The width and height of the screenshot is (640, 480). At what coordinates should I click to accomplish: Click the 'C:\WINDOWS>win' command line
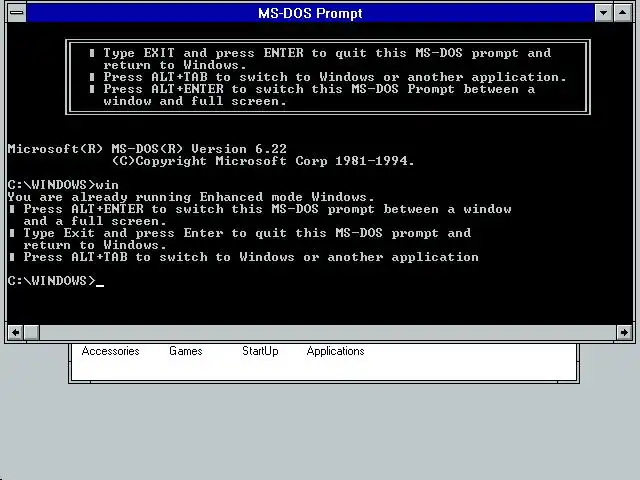pyautogui.click(x=63, y=185)
